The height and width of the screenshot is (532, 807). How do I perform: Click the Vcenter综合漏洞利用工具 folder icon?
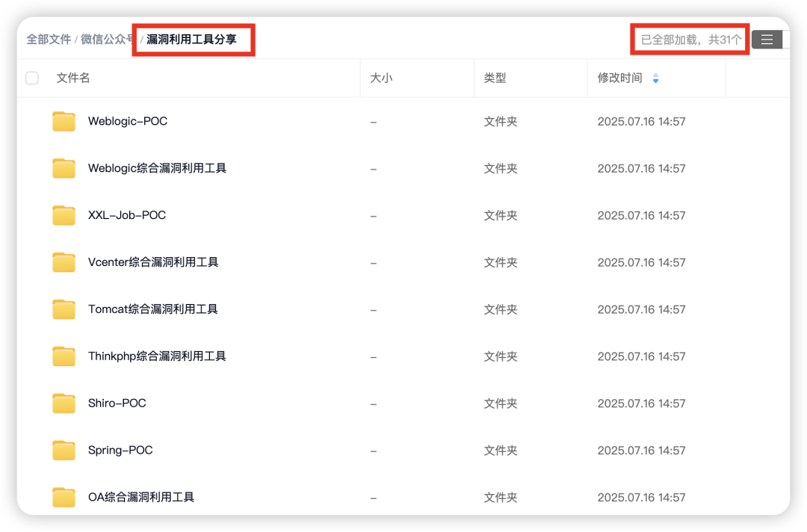tap(64, 262)
